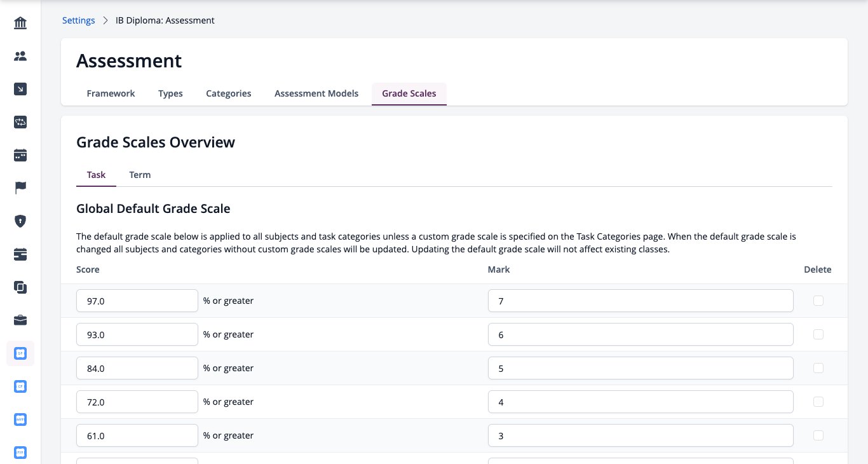Click the mark field containing 4
Screen dimensions: 868x464
click(641, 402)
